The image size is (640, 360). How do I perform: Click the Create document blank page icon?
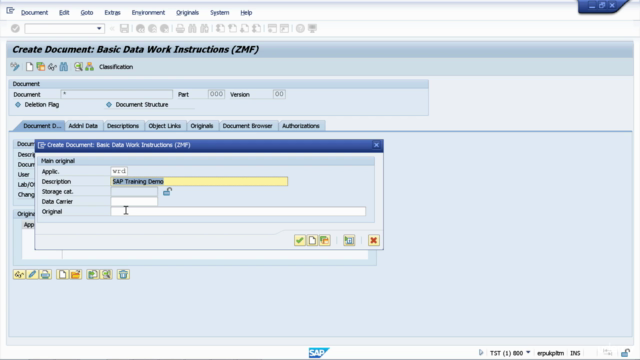(29, 67)
